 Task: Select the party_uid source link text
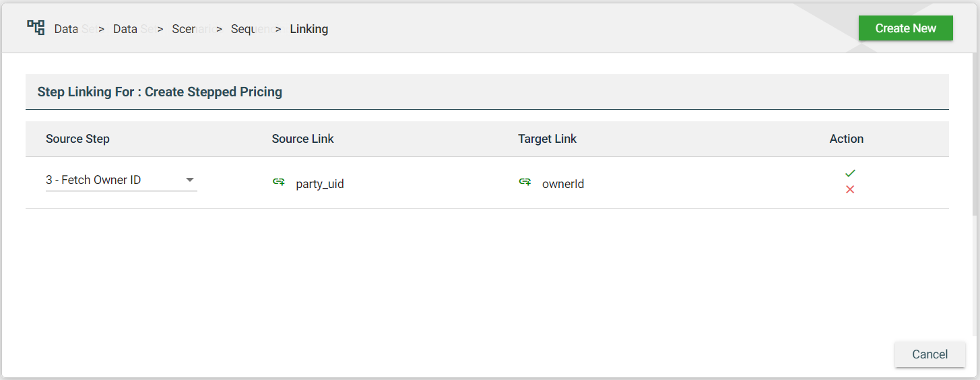320,183
